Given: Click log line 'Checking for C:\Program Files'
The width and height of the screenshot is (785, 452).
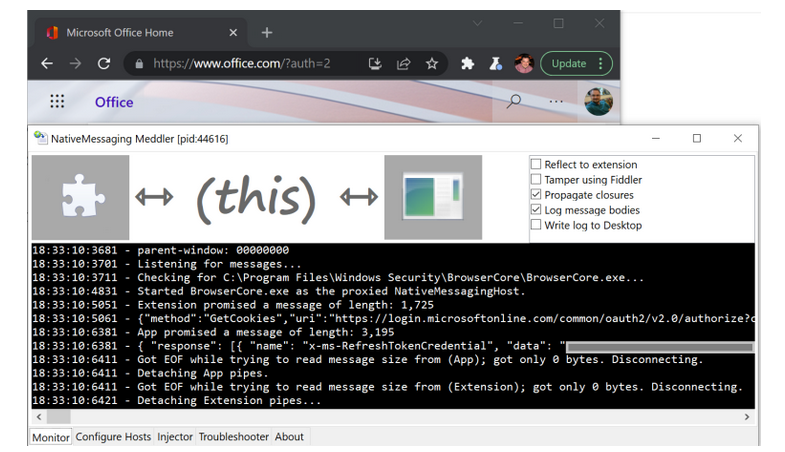Looking at the screenshot, I should coord(338,277).
